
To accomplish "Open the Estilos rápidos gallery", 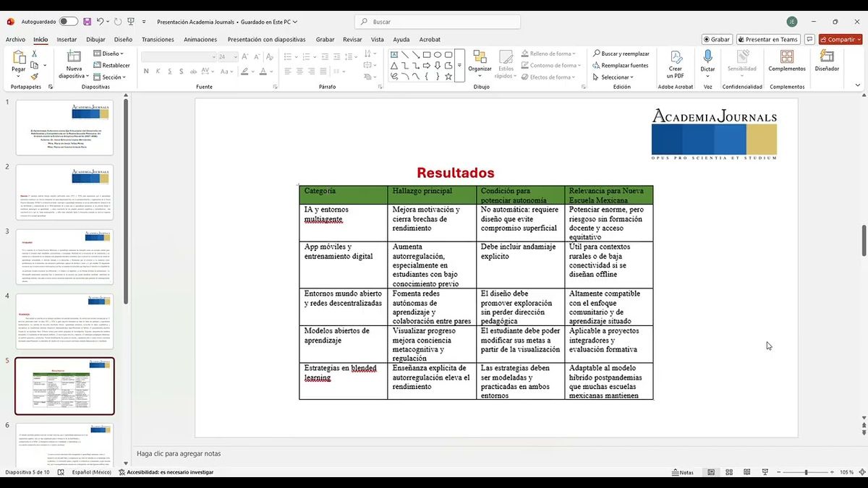I will (x=506, y=64).
